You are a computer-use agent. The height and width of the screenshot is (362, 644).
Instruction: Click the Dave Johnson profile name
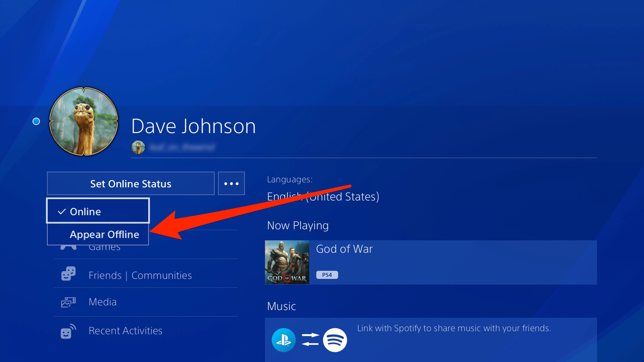[x=193, y=126]
